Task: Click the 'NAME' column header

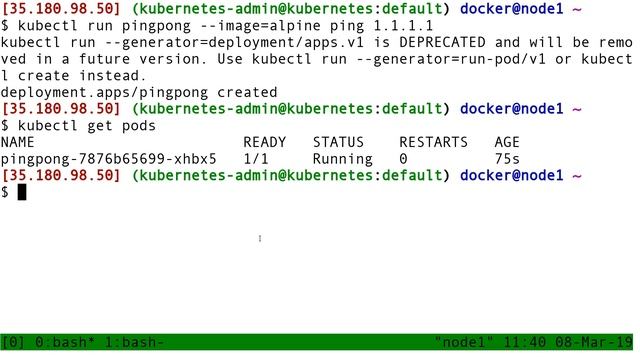Action: [x=18, y=142]
